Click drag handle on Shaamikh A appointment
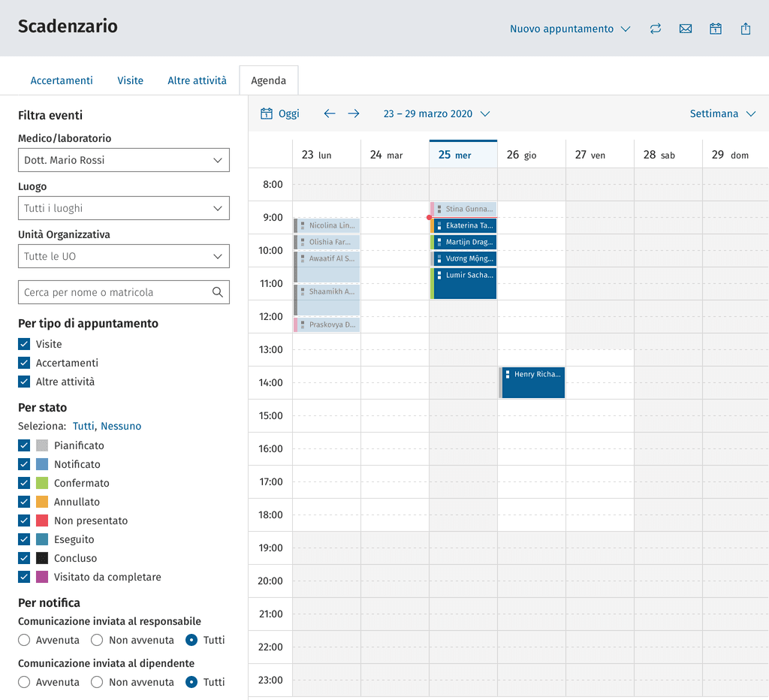This screenshot has height=700, width=769. 303,291
